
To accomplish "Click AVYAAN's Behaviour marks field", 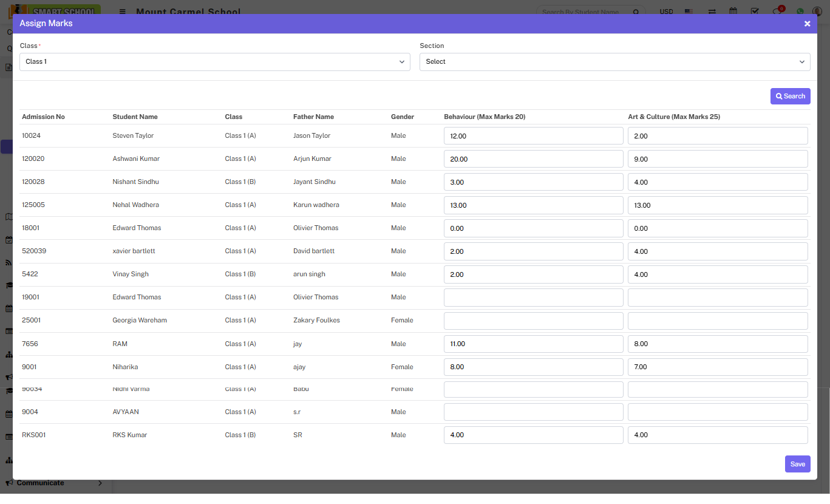I will pos(533,412).
